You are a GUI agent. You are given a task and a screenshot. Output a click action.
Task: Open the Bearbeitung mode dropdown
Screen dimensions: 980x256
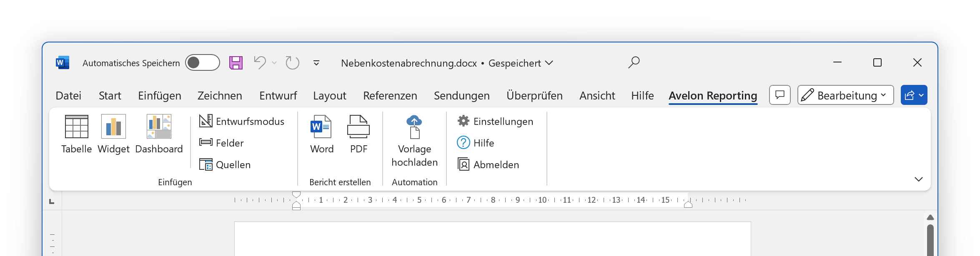pos(845,95)
